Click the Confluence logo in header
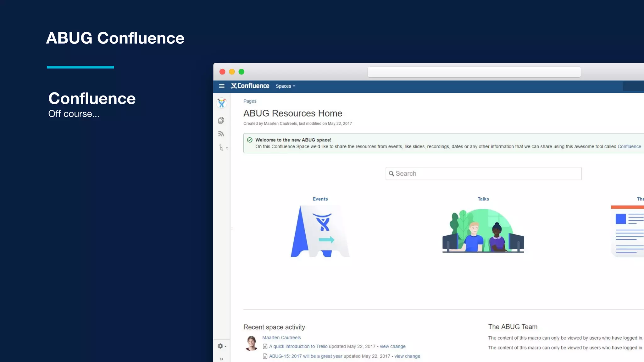 pyautogui.click(x=250, y=86)
